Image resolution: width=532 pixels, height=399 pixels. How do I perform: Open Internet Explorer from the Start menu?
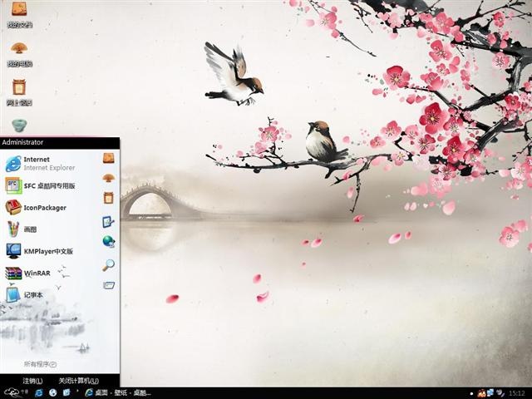40,164
